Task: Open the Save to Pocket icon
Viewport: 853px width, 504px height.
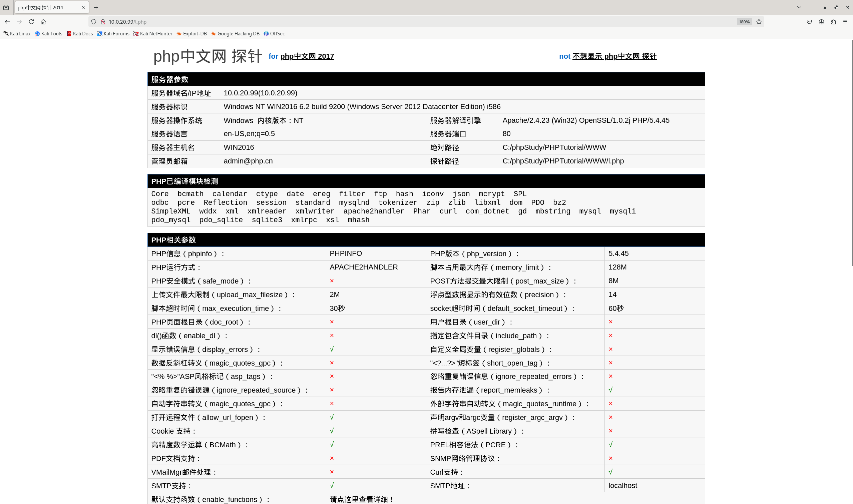Action: [x=809, y=22]
